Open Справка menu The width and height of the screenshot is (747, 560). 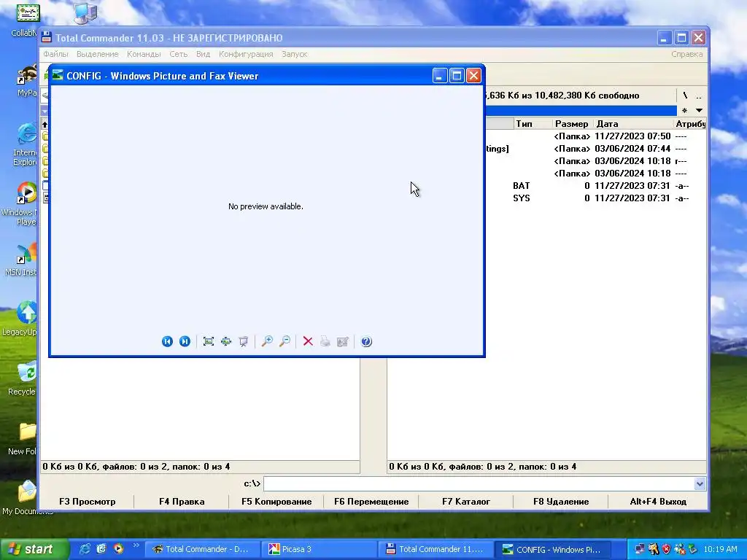tap(686, 54)
